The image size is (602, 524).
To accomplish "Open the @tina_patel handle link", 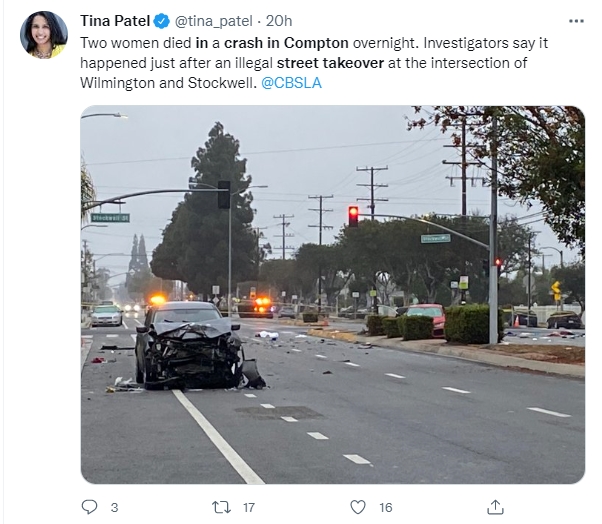I will (x=213, y=21).
